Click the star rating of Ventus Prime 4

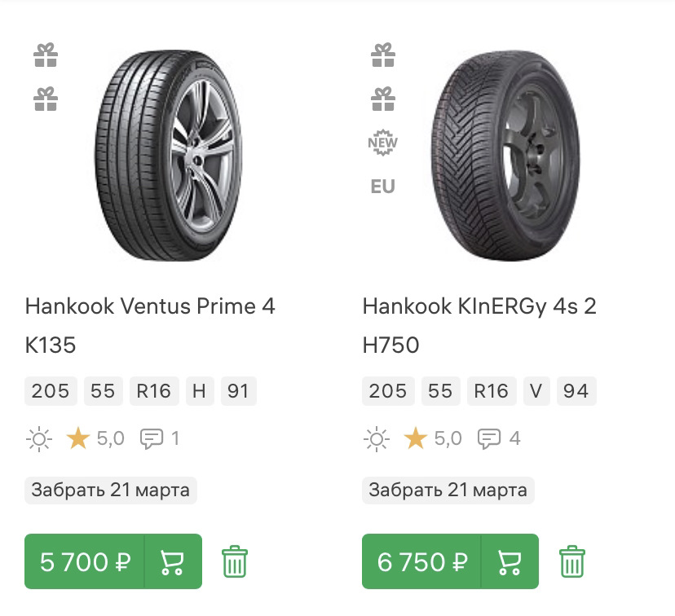click(x=78, y=439)
